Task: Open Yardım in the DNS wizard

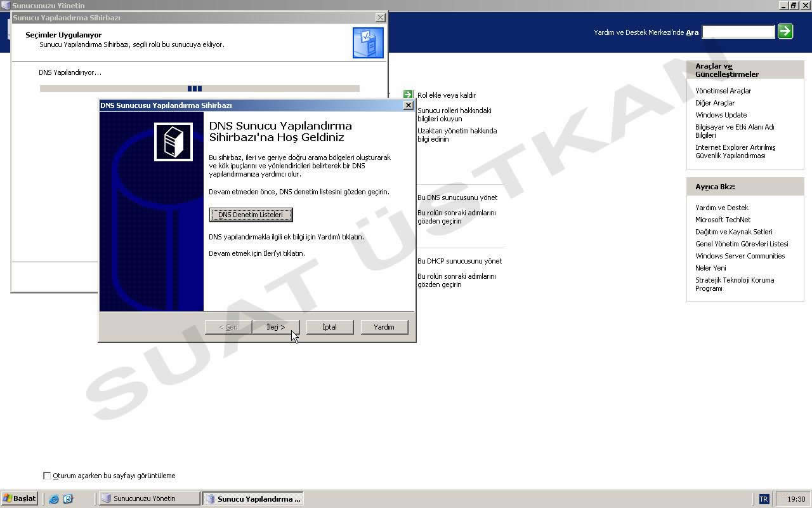Action: pos(384,327)
